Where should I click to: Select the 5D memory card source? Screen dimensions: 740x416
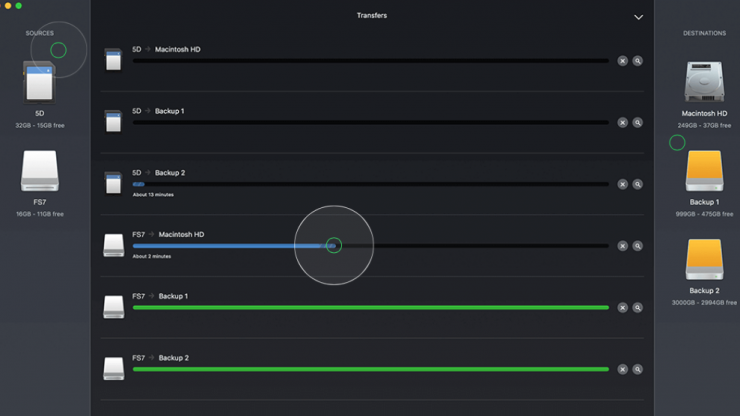40,83
